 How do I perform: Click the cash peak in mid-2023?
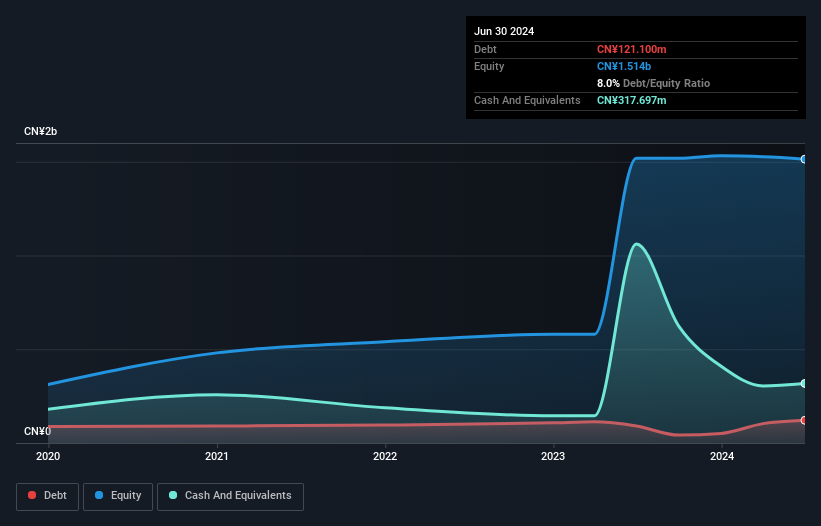coord(637,244)
